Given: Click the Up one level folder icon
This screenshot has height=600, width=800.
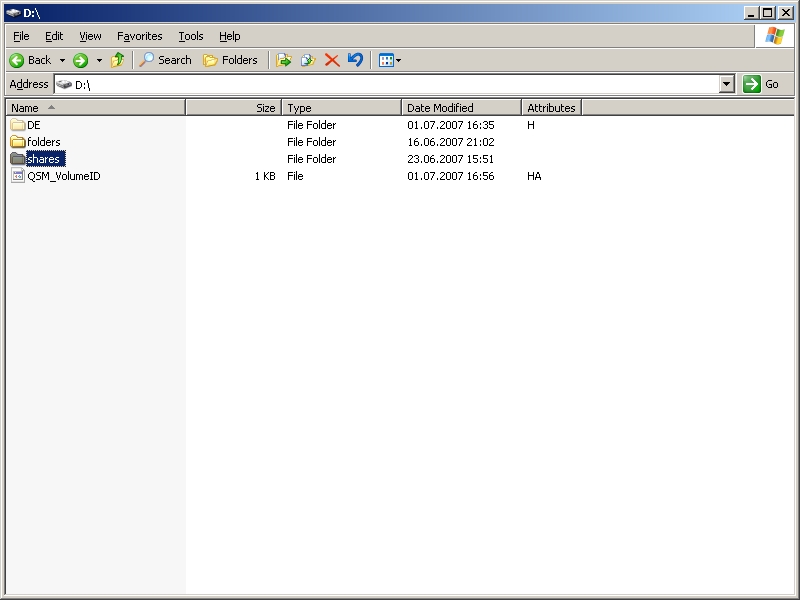Looking at the screenshot, I should [x=118, y=60].
